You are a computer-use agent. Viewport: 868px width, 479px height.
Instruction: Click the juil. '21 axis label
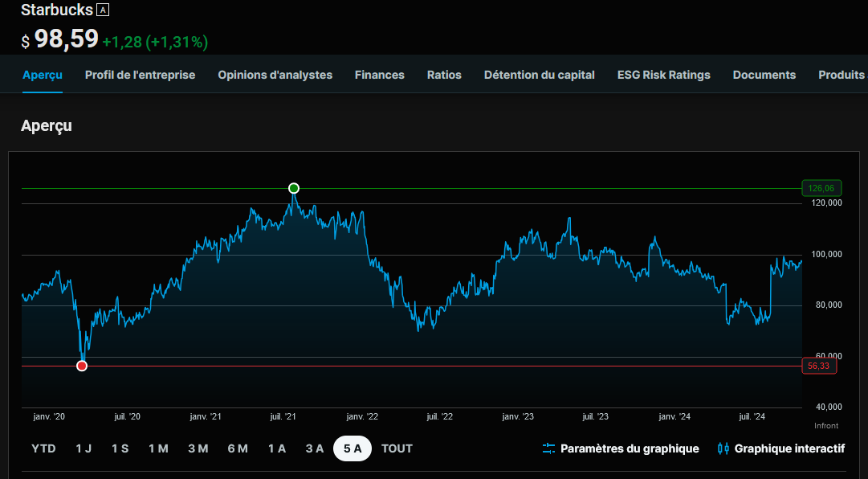tap(284, 416)
